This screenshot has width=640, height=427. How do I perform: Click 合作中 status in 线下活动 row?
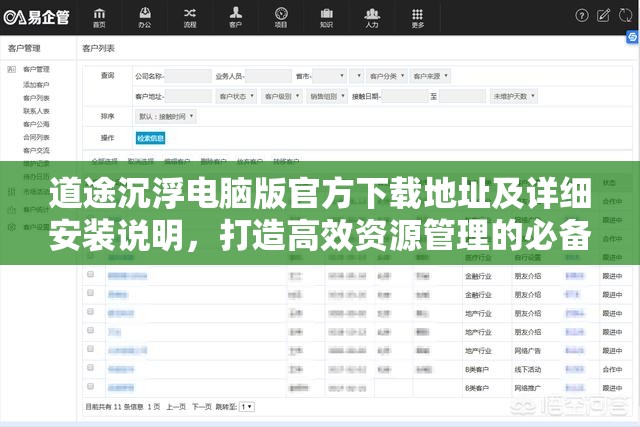click(x=612, y=369)
